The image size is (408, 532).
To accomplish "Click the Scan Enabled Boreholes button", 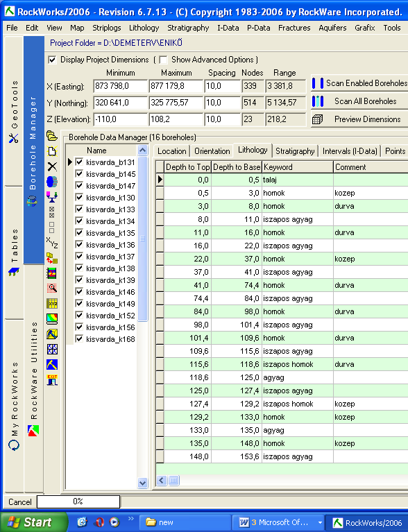I will tap(359, 83).
